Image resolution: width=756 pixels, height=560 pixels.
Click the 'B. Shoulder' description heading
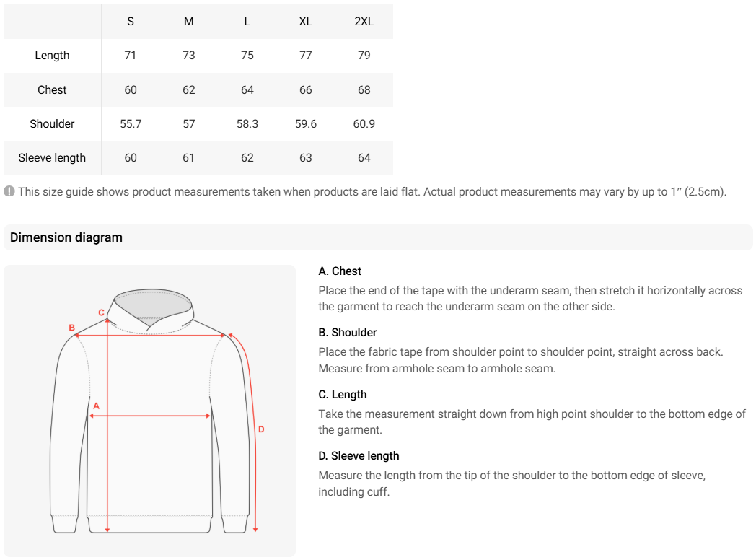(x=348, y=333)
